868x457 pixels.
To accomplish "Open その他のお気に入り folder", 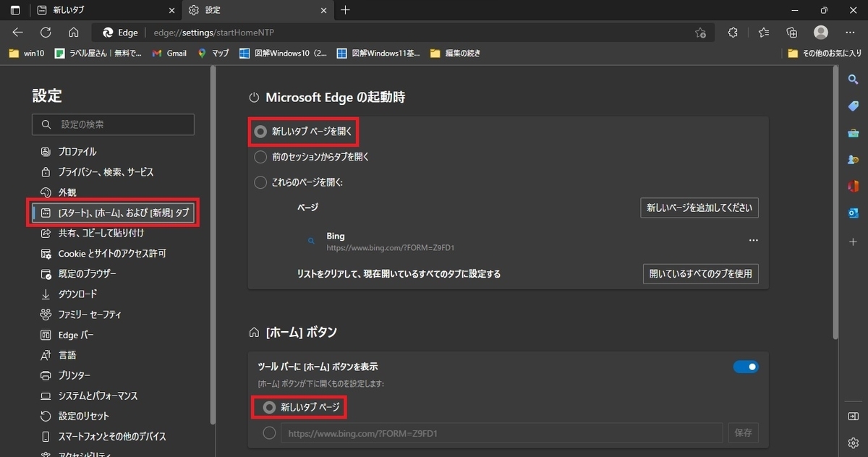I will [825, 54].
